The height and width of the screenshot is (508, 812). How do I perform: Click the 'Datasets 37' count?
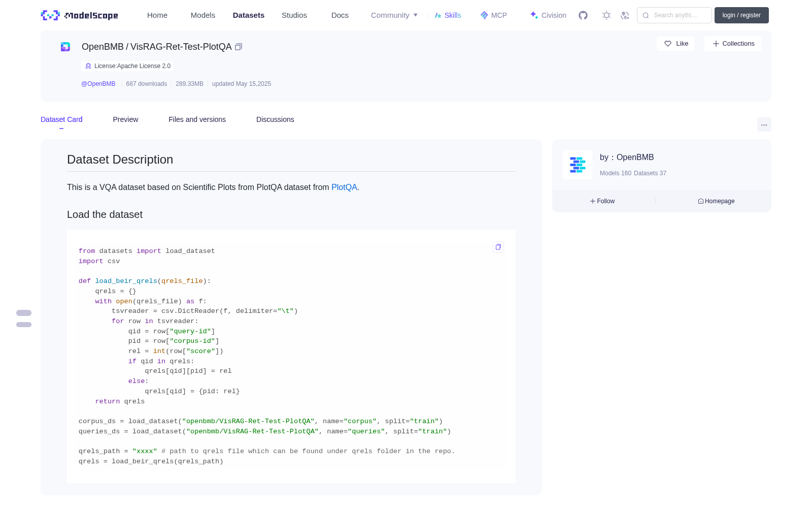650,173
